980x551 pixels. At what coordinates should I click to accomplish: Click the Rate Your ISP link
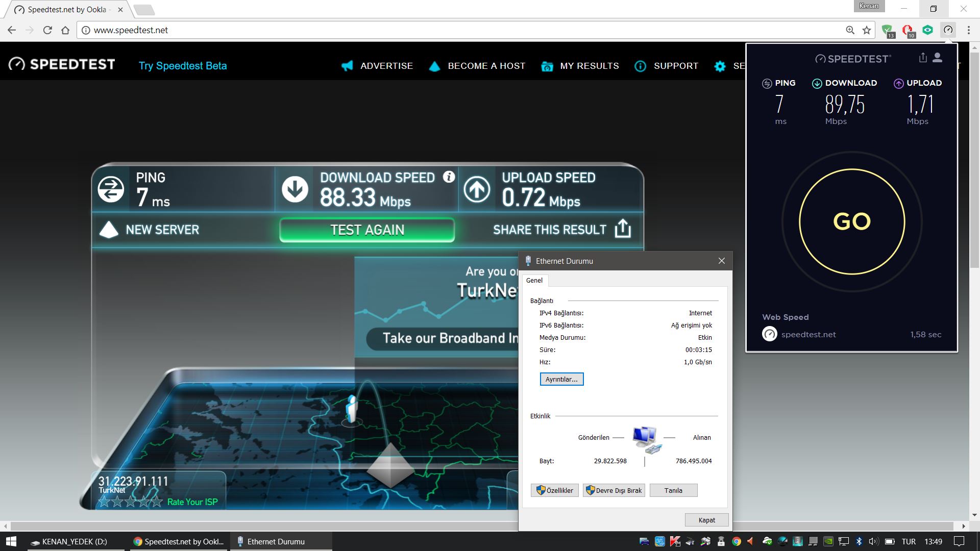[x=192, y=502]
